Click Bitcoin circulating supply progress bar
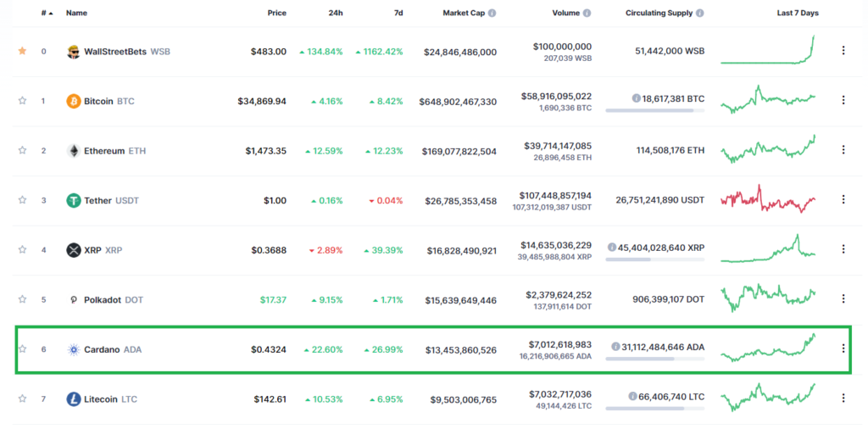This screenshot has width=868, height=429. pos(655,111)
